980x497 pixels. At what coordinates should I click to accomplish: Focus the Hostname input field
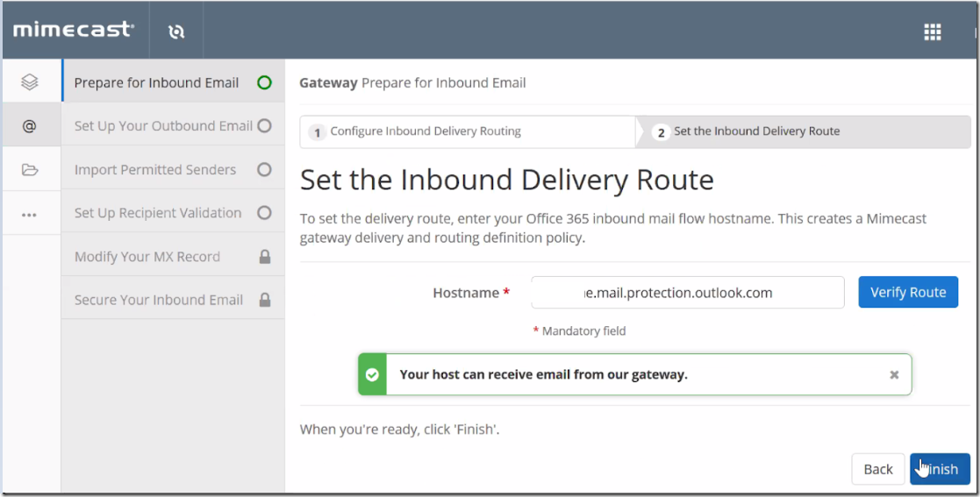[x=688, y=293]
